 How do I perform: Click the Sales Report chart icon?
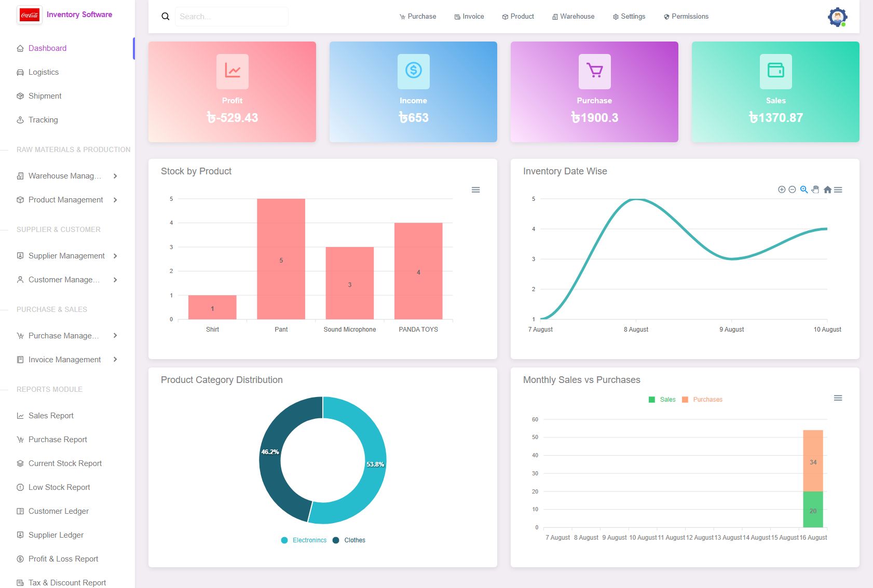pos(20,416)
